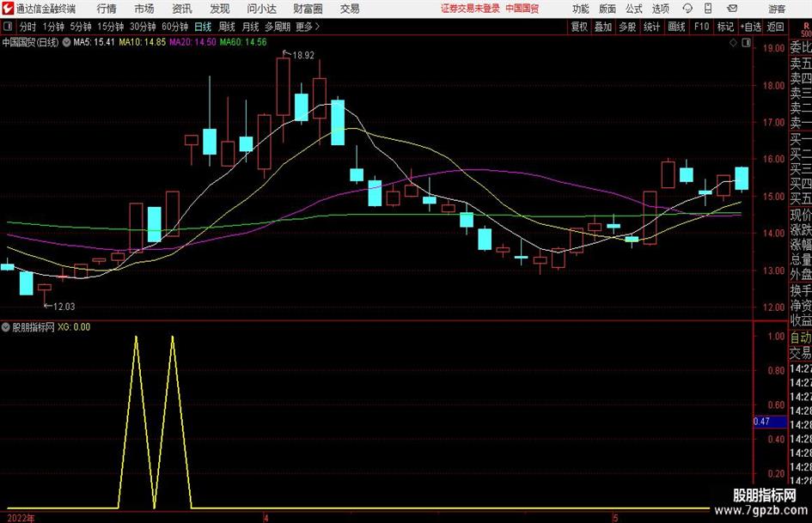Open the 市场 menu
Image resolution: width=812 pixels, height=523 pixels.
pos(144,9)
